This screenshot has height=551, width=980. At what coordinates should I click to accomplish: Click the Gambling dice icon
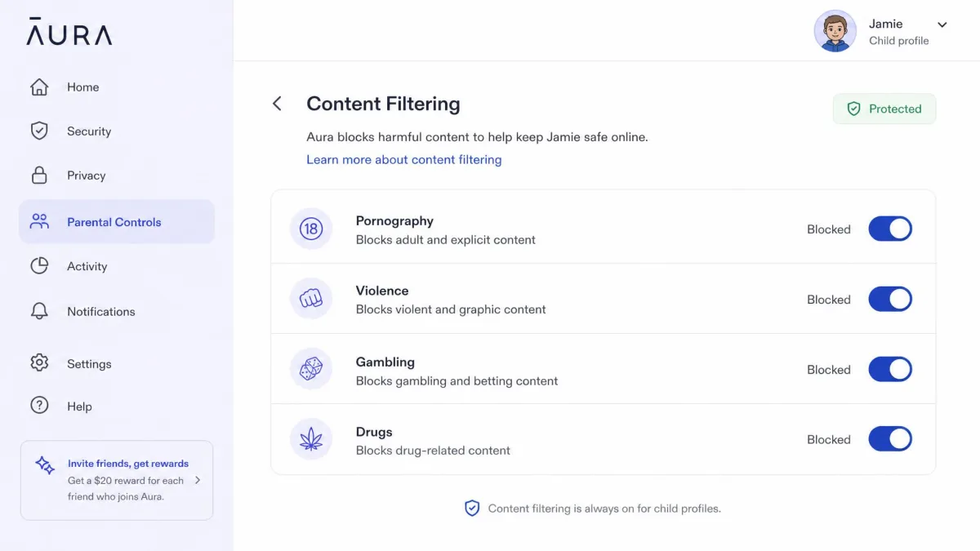310,370
